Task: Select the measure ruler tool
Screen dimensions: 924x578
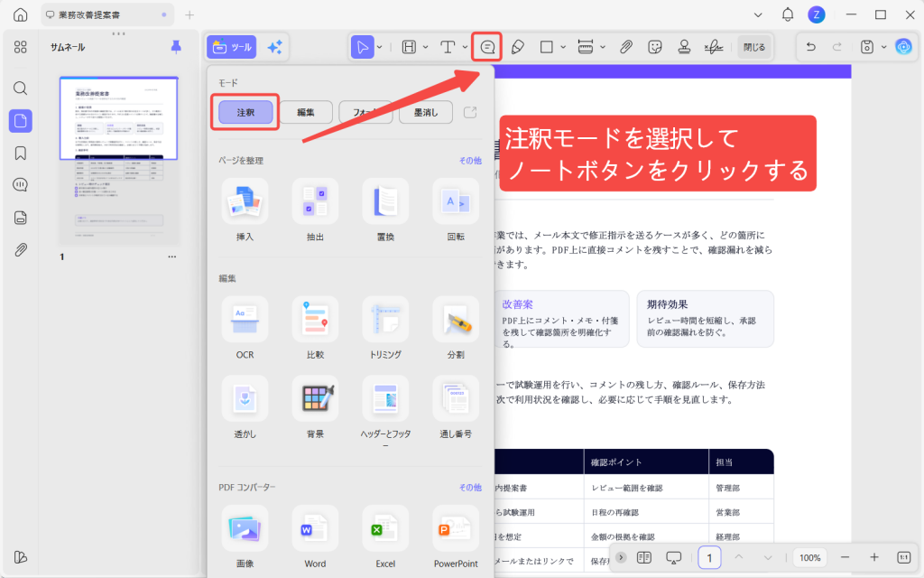Action: [x=585, y=47]
